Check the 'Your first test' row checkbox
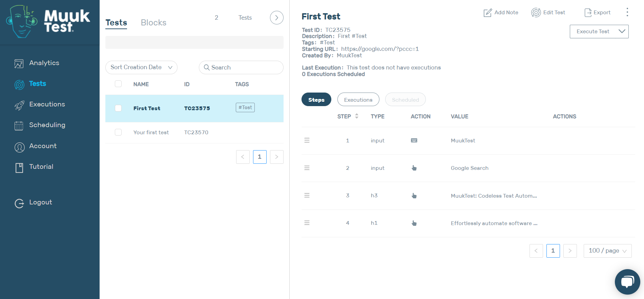Screen dimensions: 644x299 tap(118, 132)
